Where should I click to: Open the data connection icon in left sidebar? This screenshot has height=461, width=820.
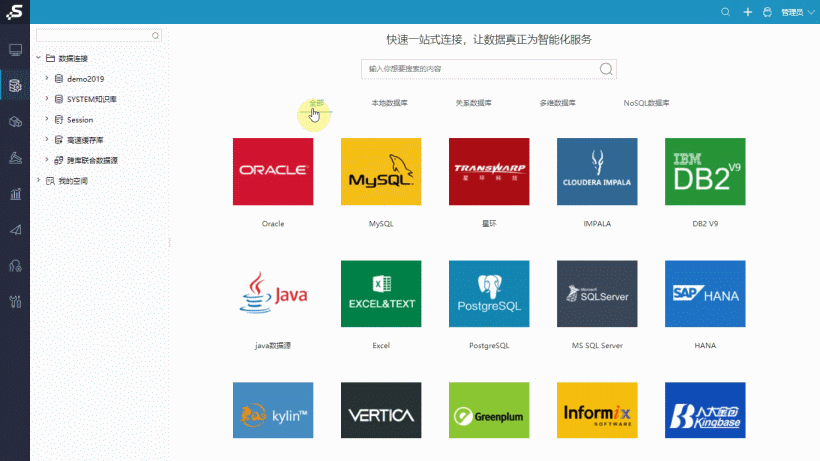(14, 85)
